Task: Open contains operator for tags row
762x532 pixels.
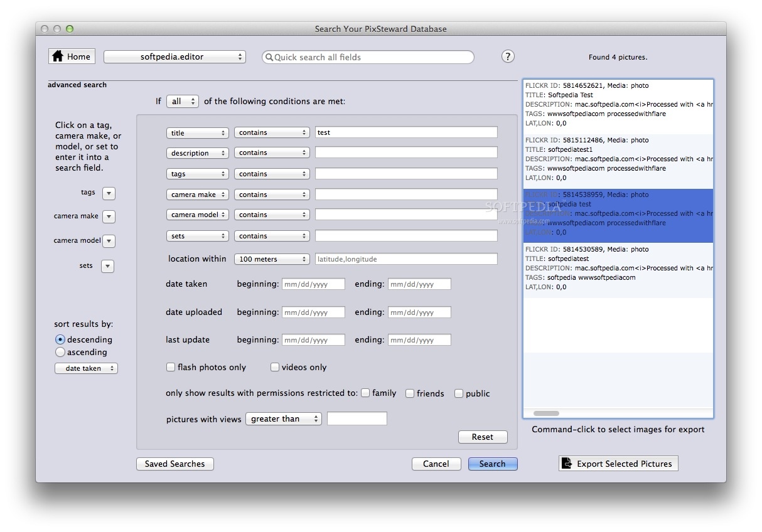Action: [272, 174]
